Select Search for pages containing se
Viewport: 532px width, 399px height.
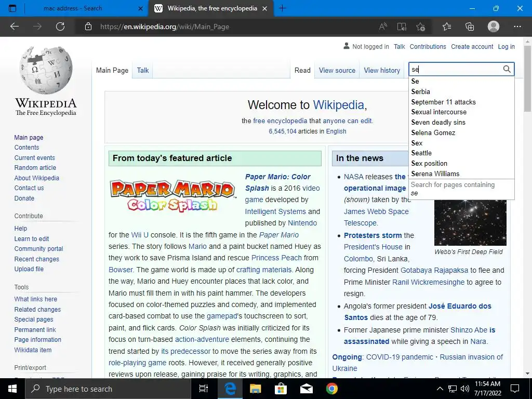tap(461, 189)
